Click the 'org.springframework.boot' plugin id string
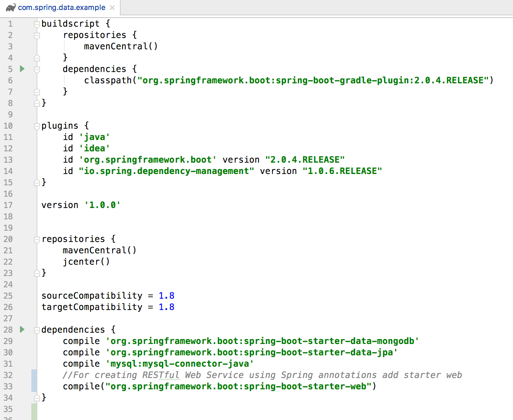The width and height of the screenshot is (513, 420). [x=148, y=160]
